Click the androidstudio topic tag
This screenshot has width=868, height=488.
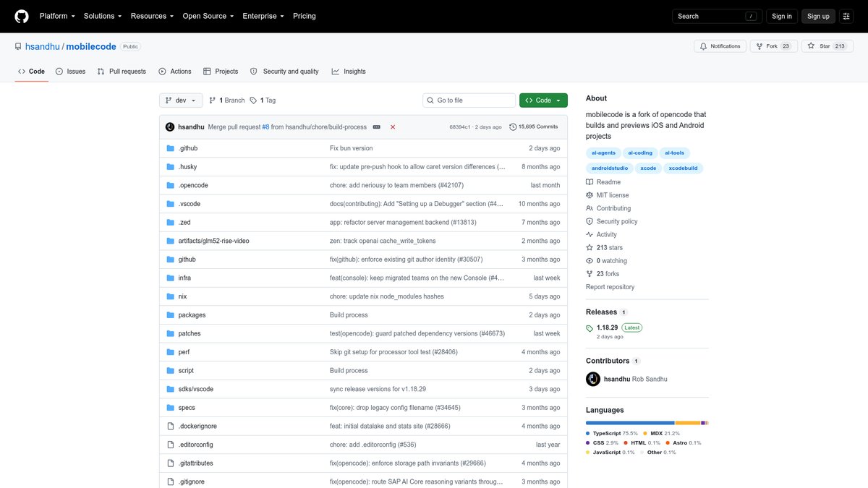610,168
